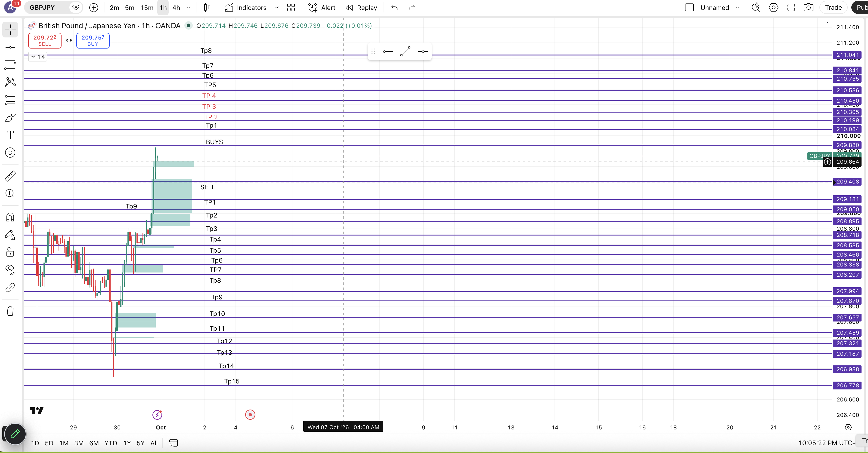Image resolution: width=868 pixels, height=453 pixels.
Task: Expand the timeframe dropdown arrow
Action: (x=188, y=7)
